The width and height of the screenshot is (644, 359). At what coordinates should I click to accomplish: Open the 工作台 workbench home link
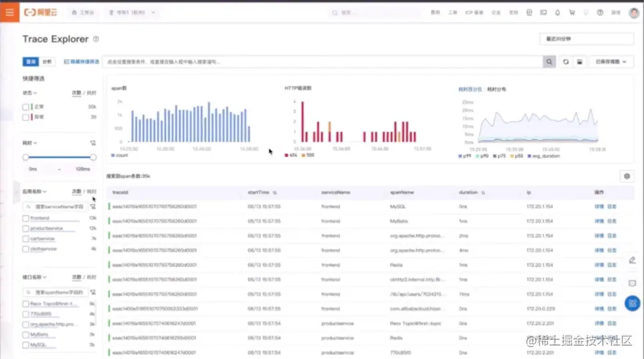point(83,13)
